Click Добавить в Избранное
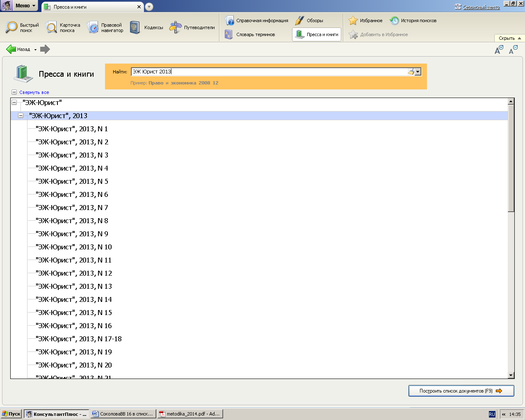Screen dimensions: 525x420 pyautogui.click(x=378, y=34)
